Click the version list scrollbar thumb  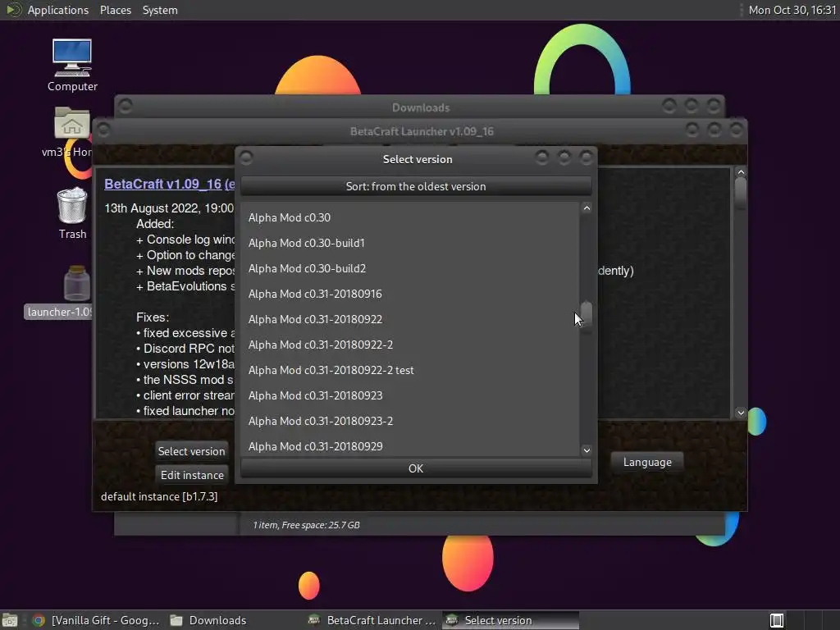click(587, 314)
